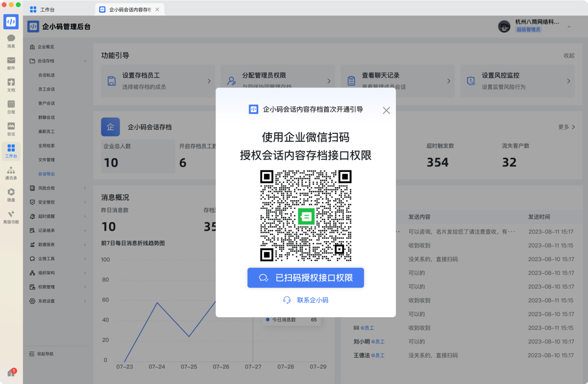Open 文件管理 in the side menu
Screen dimensions: 588x384
[x=47, y=160]
